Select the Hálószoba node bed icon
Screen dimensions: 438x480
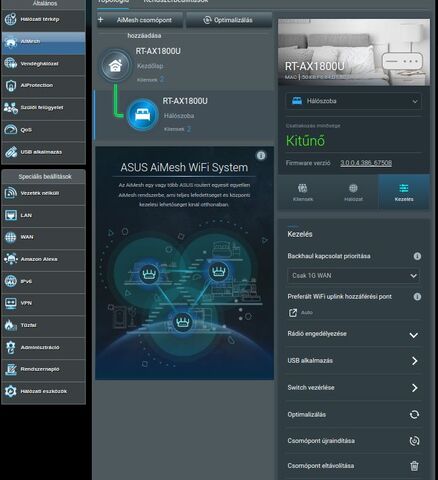pyautogui.click(x=143, y=115)
